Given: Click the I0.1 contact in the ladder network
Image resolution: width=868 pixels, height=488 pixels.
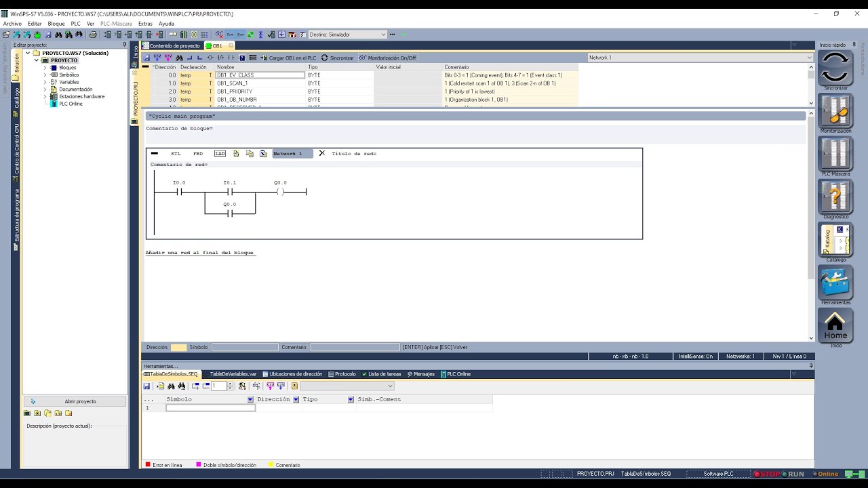Looking at the screenshot, I should 230,192.
